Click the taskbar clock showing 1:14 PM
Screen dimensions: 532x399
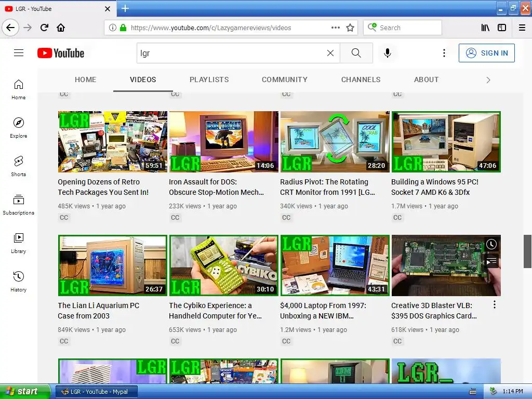click(x=512, y=392)
